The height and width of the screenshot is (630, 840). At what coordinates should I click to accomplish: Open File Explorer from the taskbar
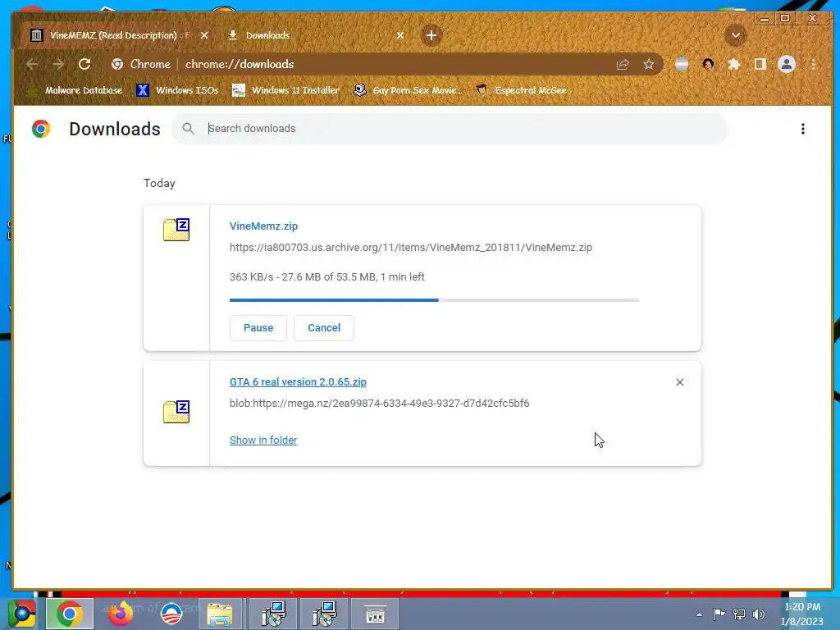[220, 614]
